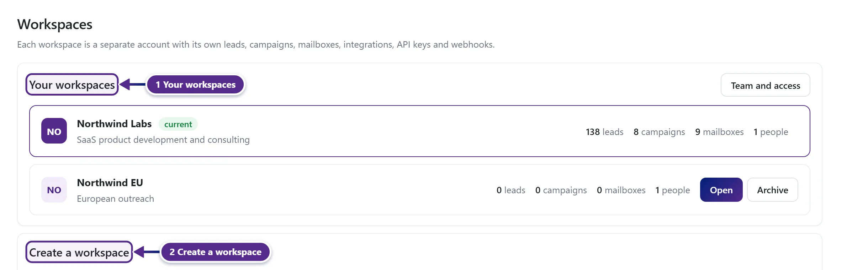
Task: Open the Northwind EU workspace
Action: pyautogui.click(x=721, y=190)
